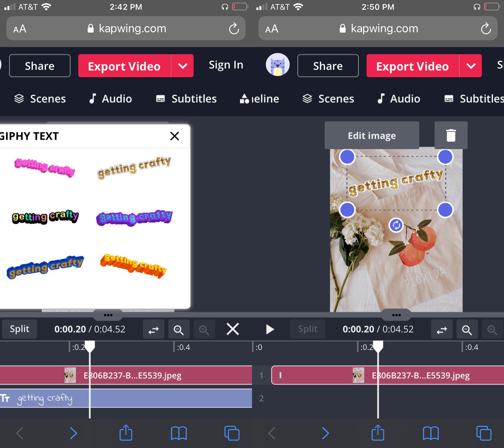This screenshot has width=504, height=448.
Task: Expand the right Export Video dropdown arrow
Action: pyautogui.click(x=471, y=66)
